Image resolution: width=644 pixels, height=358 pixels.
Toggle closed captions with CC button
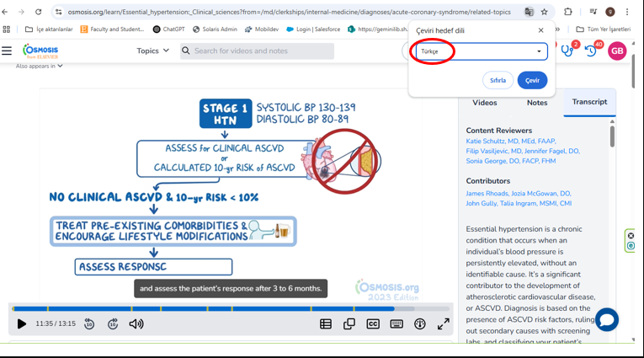click(373, 323)
